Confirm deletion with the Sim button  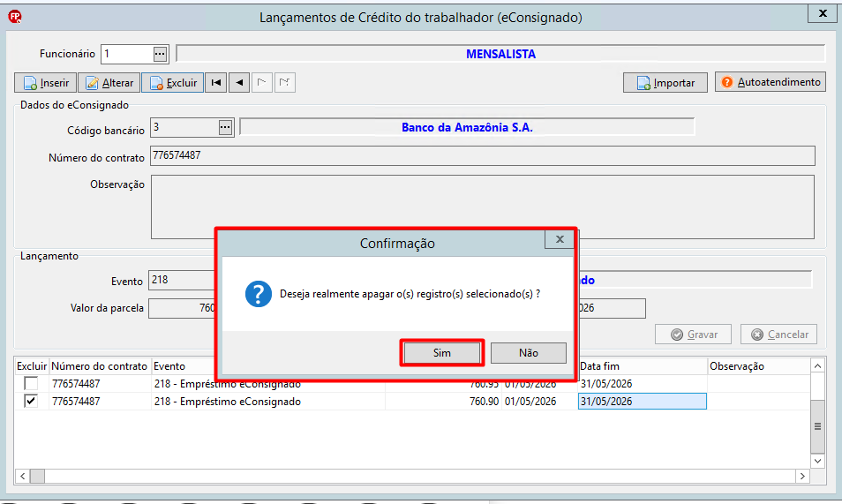click(442, 353)
